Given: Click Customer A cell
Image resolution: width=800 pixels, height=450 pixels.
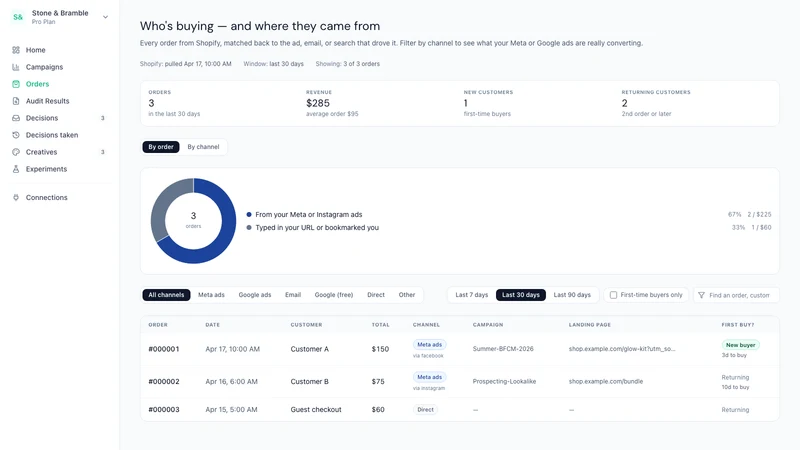Looking at the screenshot, I should 310,349.
